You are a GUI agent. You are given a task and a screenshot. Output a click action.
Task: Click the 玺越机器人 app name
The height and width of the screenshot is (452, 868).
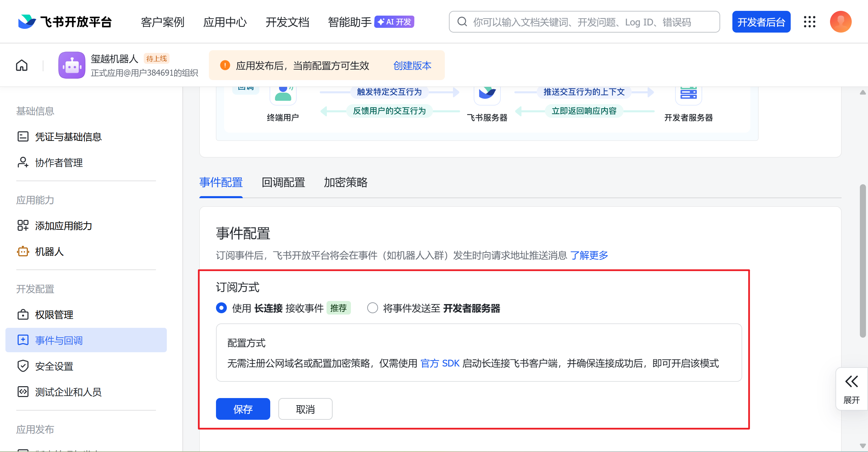coord(115,59)
